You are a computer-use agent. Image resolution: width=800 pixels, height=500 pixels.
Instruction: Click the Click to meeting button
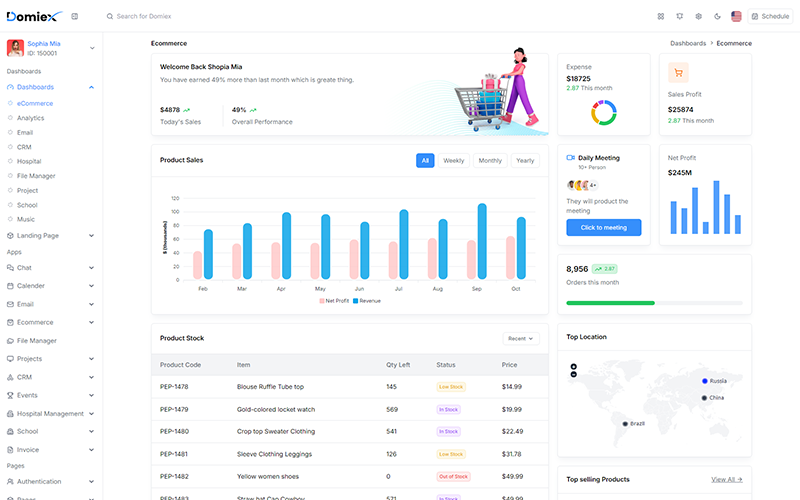pos(604,228)
